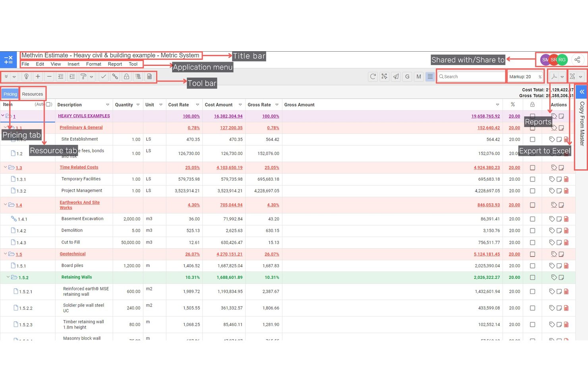The height and width of the screenshot is (392, 588).
Task: Open the Cost Rate column filter dropdown
Action: pos(197,105)
